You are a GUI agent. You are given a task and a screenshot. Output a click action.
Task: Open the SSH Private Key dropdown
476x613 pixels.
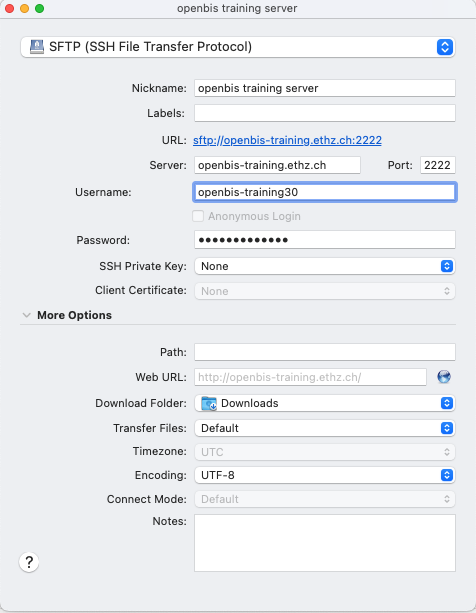click(x=324, y=266)
